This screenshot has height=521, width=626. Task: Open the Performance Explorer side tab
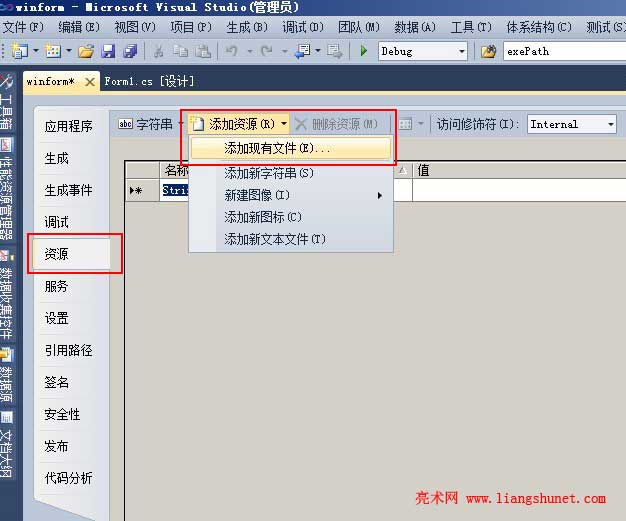(6, 188)
